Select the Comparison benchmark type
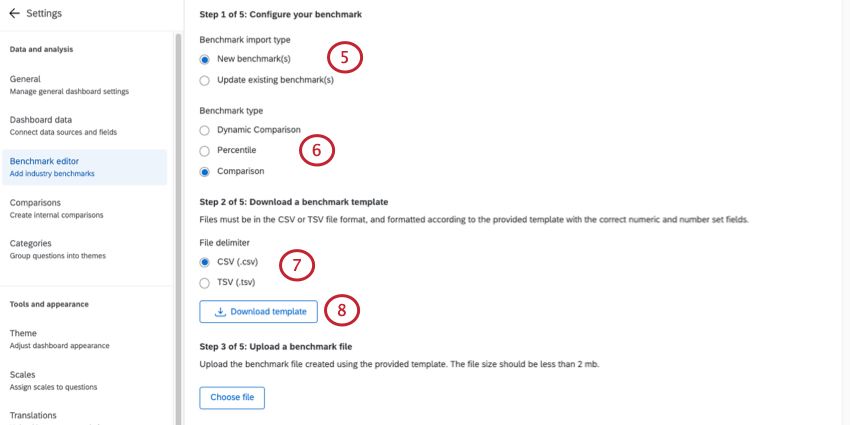 click(205, 171)
